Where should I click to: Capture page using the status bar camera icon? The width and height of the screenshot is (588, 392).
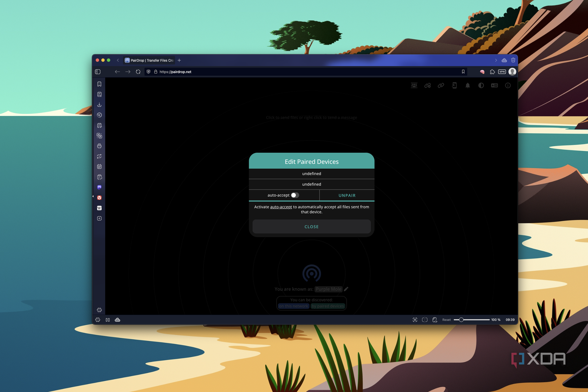(x=415, y=320)
